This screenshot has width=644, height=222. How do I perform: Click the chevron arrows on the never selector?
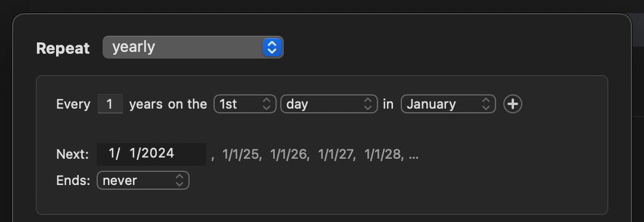point(179,180)
